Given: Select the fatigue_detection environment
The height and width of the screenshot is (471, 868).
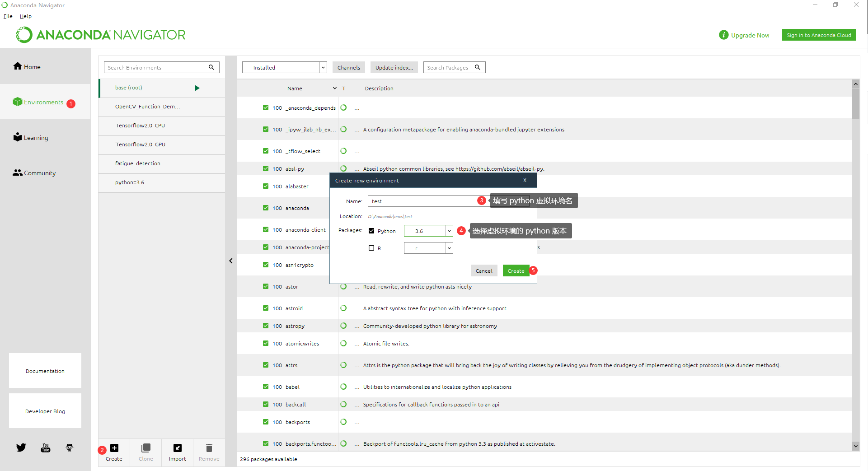Looking at the screenshot, I should tap(162, 164).
